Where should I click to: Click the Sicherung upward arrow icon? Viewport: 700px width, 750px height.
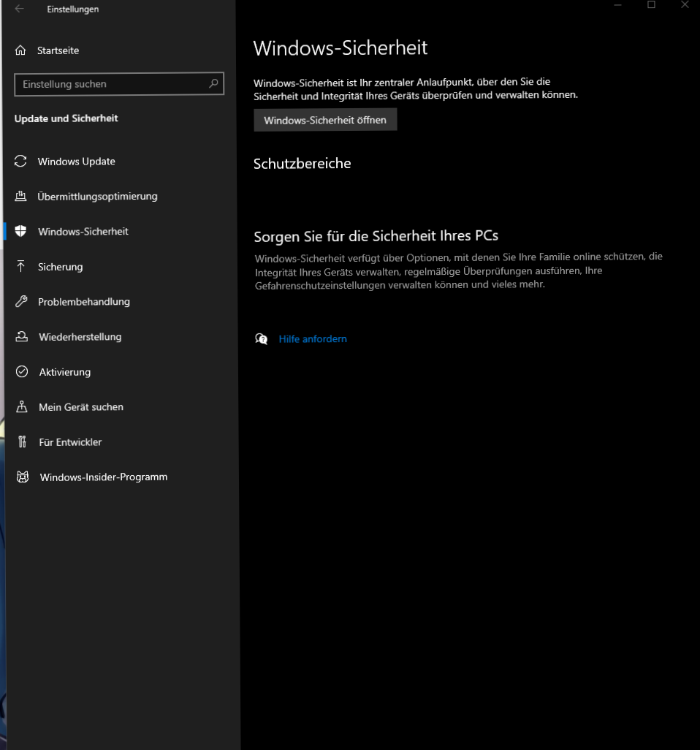click(21, 266)
